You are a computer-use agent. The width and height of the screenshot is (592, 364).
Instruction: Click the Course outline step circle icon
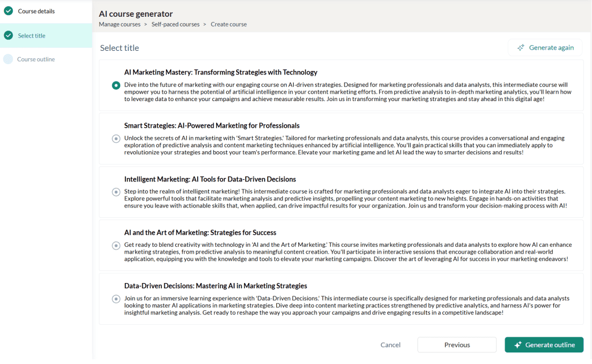click(x=8, y=59)
